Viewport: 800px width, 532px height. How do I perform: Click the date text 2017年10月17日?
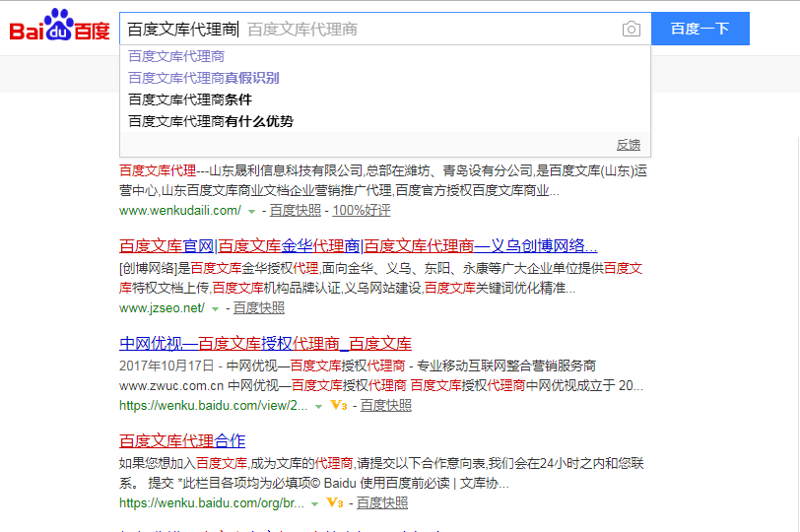click(x=167, y=366)
